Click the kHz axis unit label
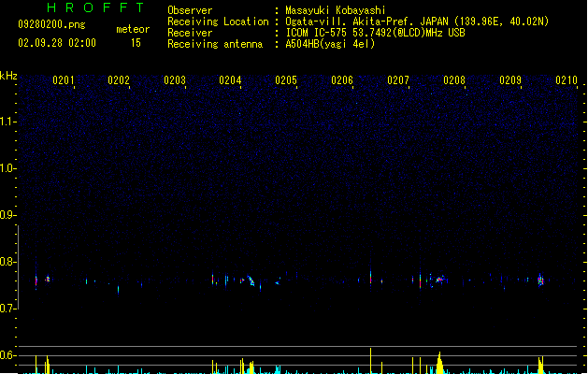Screen dimensions: 588x374 pyautogui.click(x=8, y=76)
